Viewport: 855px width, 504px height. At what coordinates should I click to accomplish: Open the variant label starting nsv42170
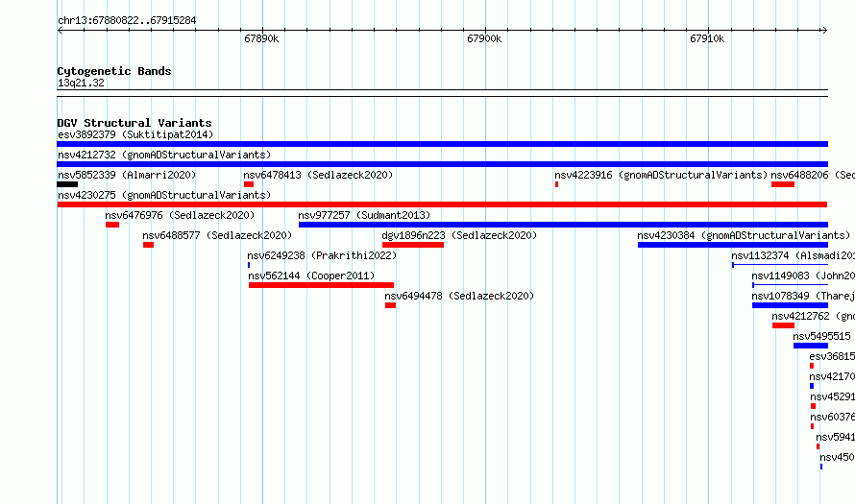832,376
